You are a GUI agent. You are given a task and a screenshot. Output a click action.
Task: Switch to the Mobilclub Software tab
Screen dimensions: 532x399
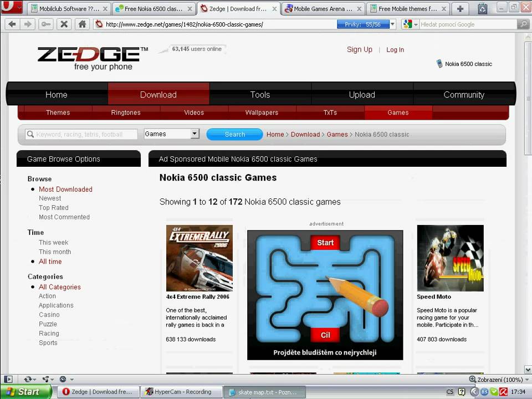pos(69,9)
